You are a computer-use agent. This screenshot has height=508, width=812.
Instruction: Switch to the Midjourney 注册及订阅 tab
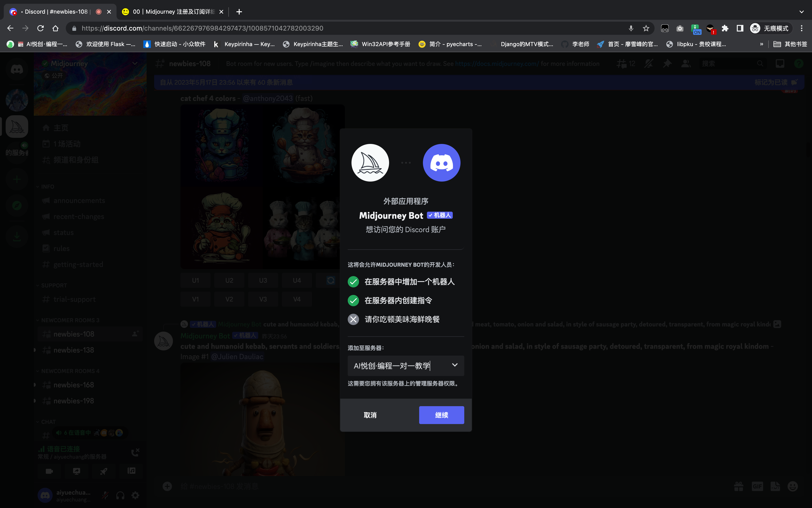(x=173, y=12)
